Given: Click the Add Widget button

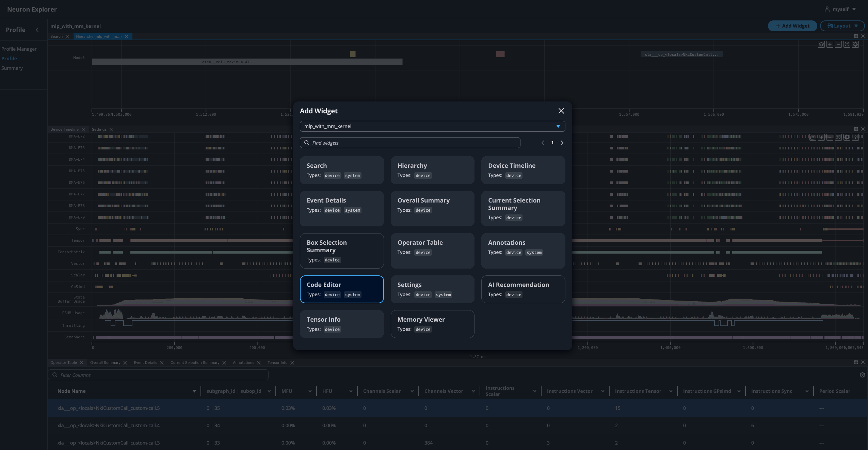Looking at the screenshot, I should coord(792,26).
